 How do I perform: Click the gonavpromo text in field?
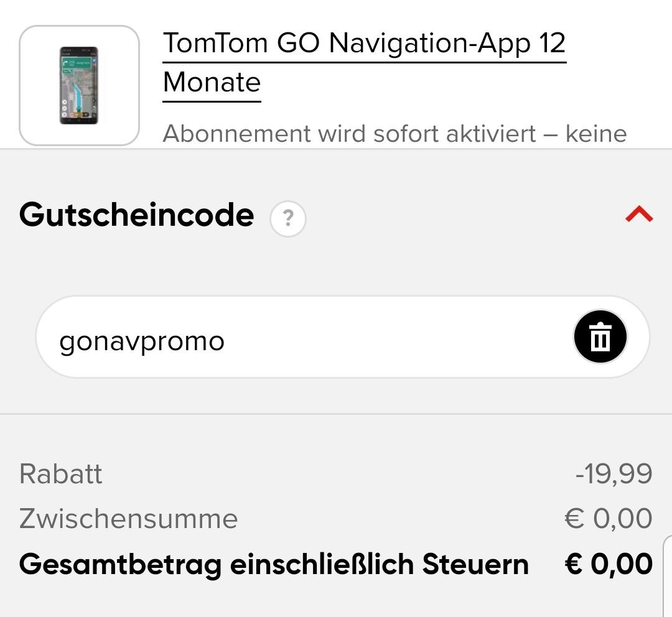[x=142, y=342]
